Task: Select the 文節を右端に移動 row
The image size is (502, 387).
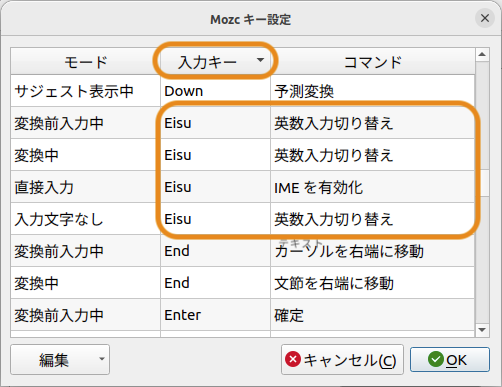Action: 242,283
